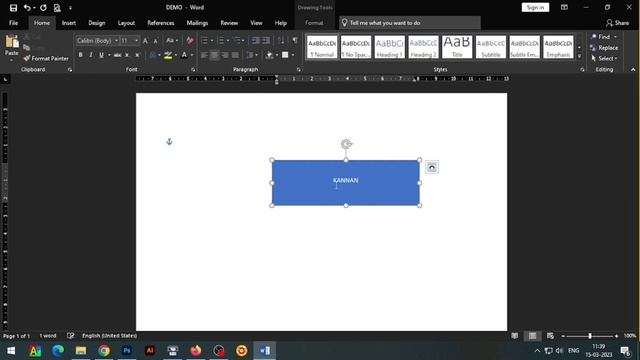
Task: Click the Sort icon
Action: [281, 40]
